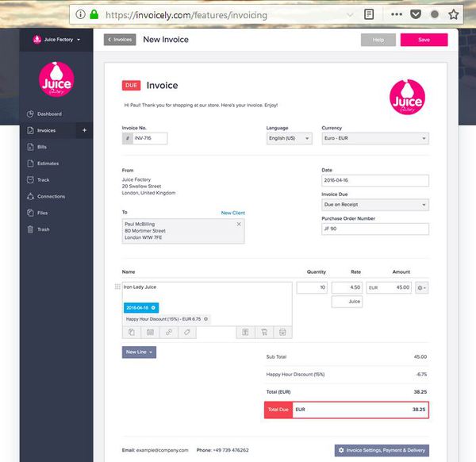Click the drag handle grid beside Iron Lady Juice

117,287
